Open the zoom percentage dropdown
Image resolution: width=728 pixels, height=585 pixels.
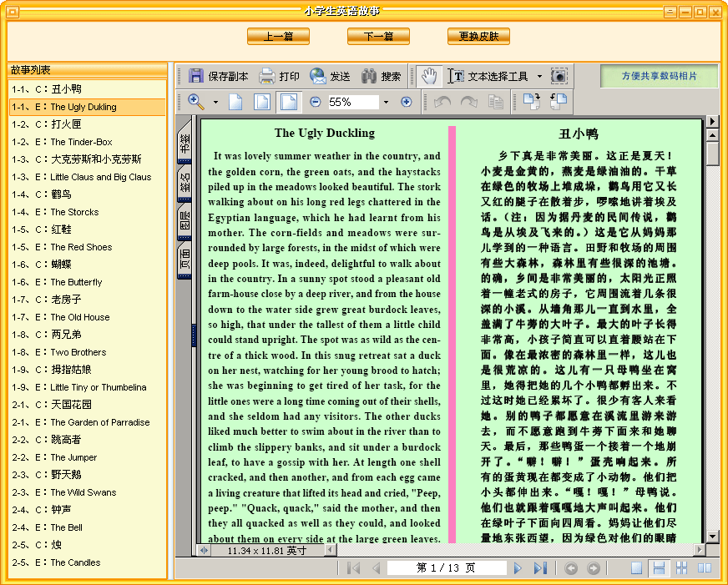pyautogui.click(x=386, y=102)
